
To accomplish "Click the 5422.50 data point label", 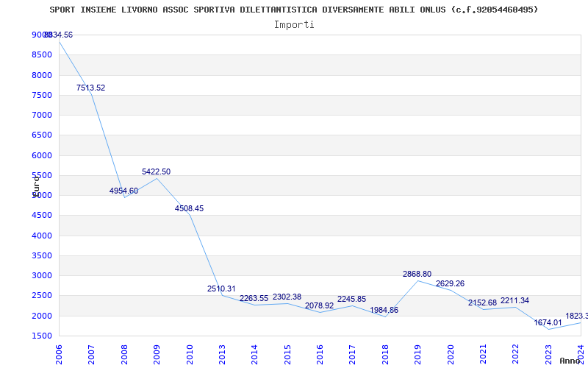I will 156,171.
